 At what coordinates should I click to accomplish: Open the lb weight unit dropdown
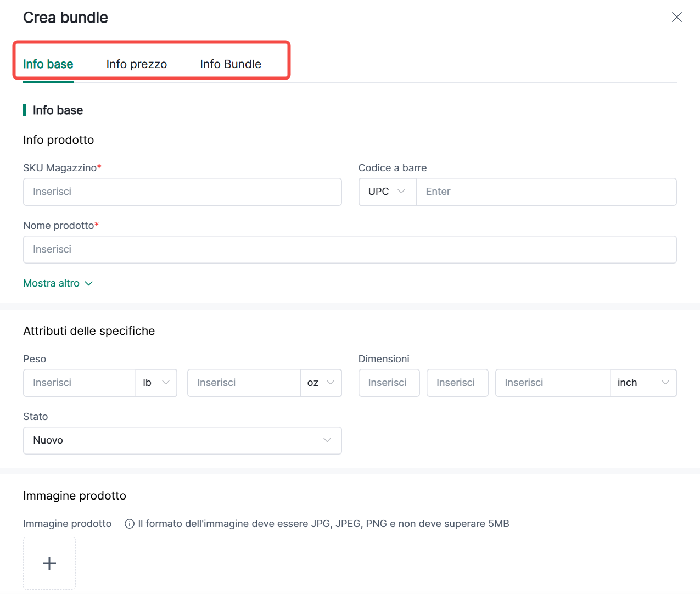(156, 383)
